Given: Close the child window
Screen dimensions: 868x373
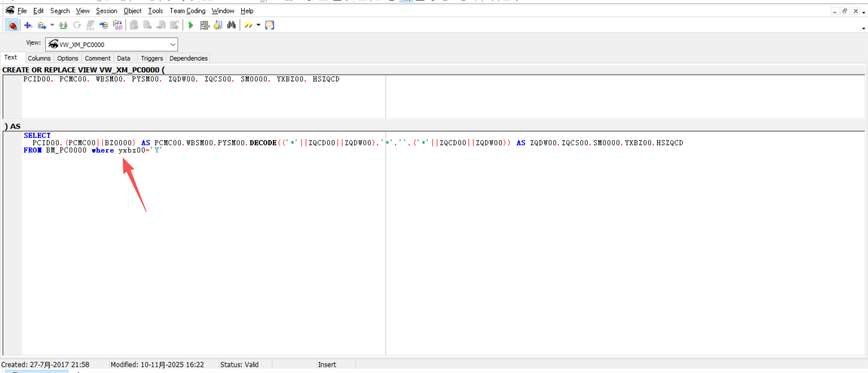Looking at the screenshot, I should 855,11.
